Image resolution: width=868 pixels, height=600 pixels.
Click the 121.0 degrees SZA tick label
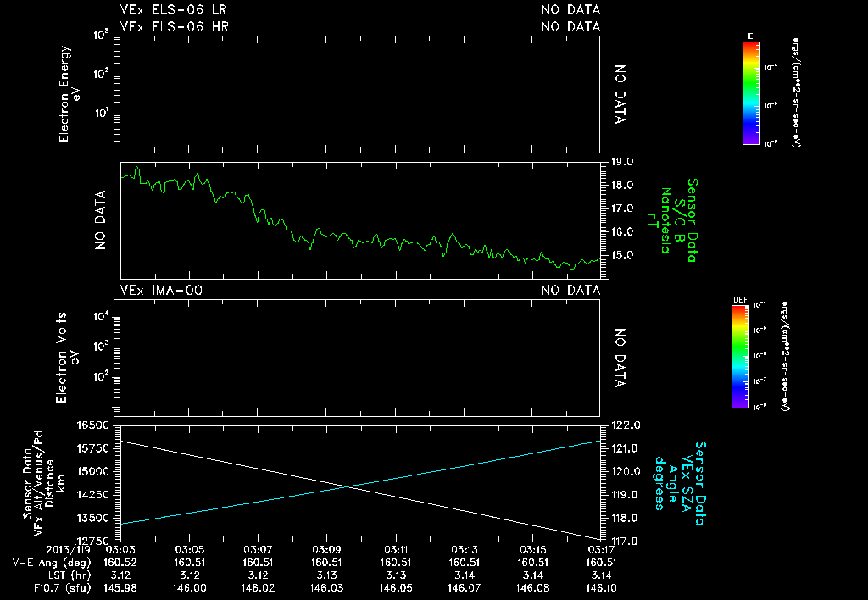(626, 448)
